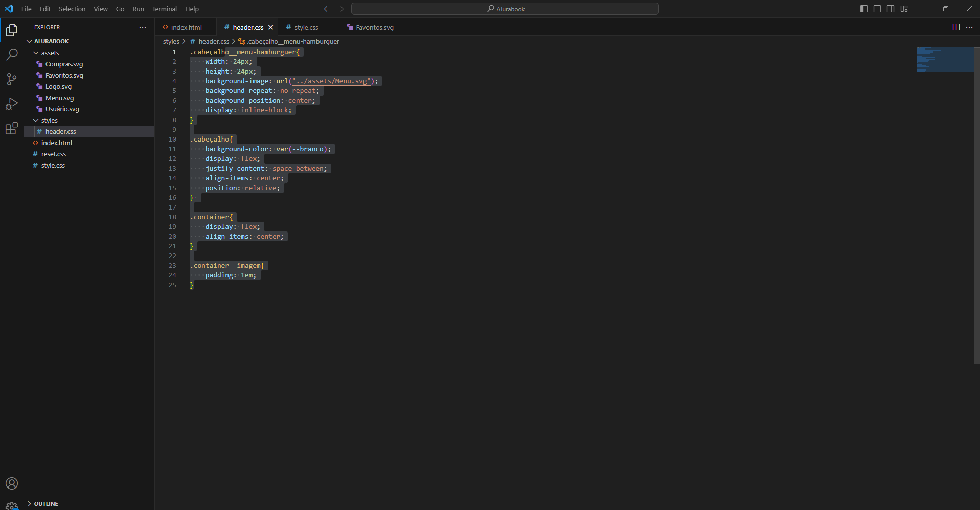Screen dimensions: 980x510
Task: Open Selection menu
Action: (72, 9)
